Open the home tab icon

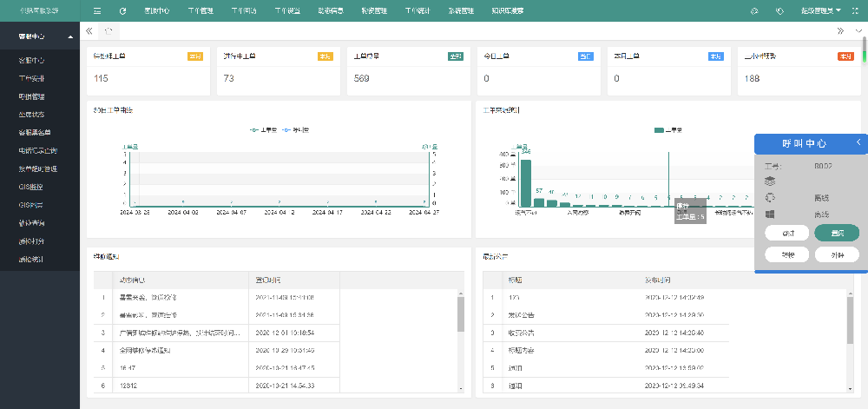click(109, 31)
